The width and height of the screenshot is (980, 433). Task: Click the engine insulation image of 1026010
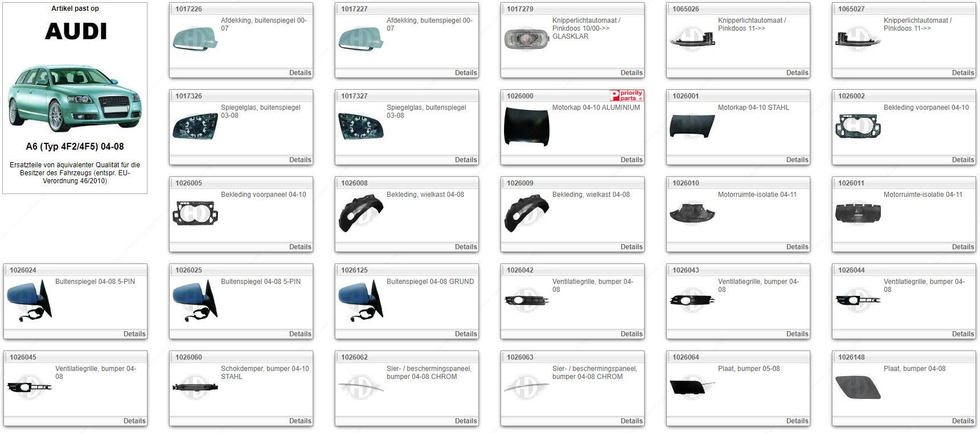coord(692,213)
